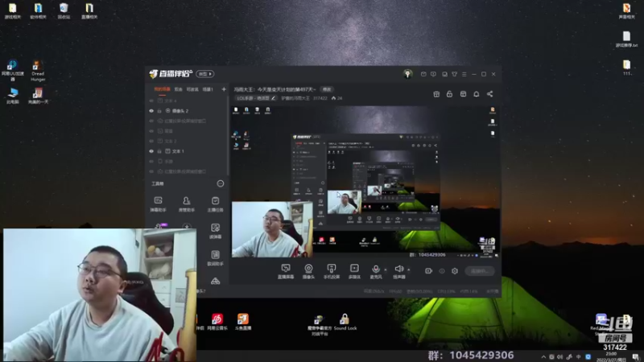644x362 pixels.
Task: Open the 工具箱 more options button
Action: coord(220,183)
